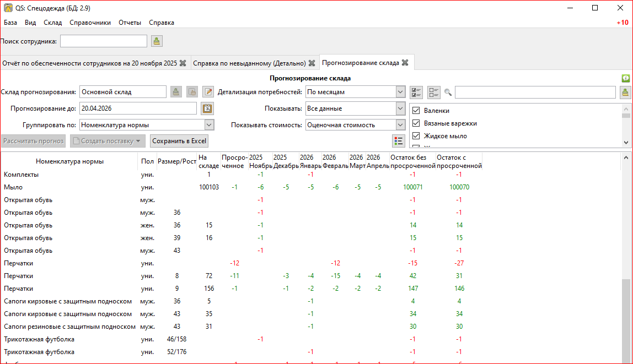Expand the Детализация потребностей dropdown
The height and width of the screenshot is (364, 633).
pyautogui.click(x=400, y=92)
